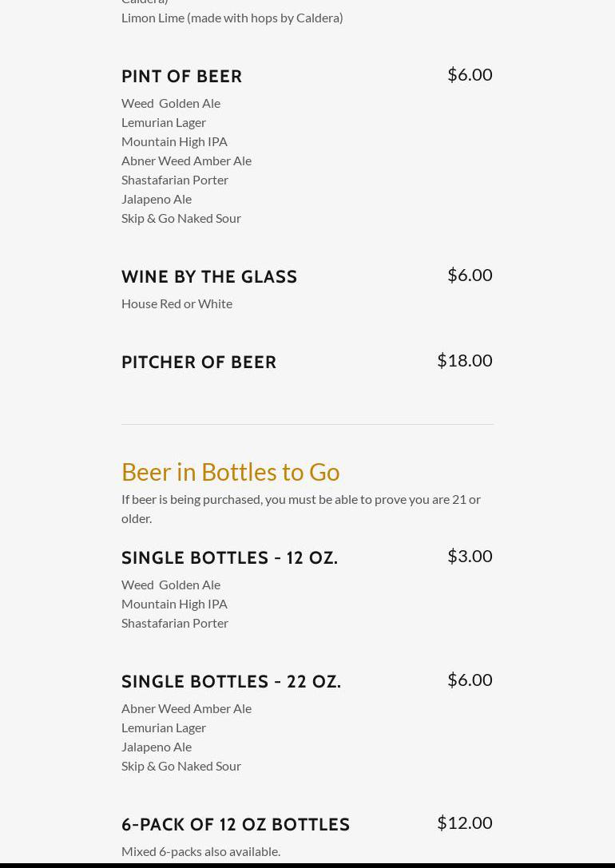Screen dimensions: 615x868
Task: Click the Pitcher of Beer heading
Action: coord(199,362)
